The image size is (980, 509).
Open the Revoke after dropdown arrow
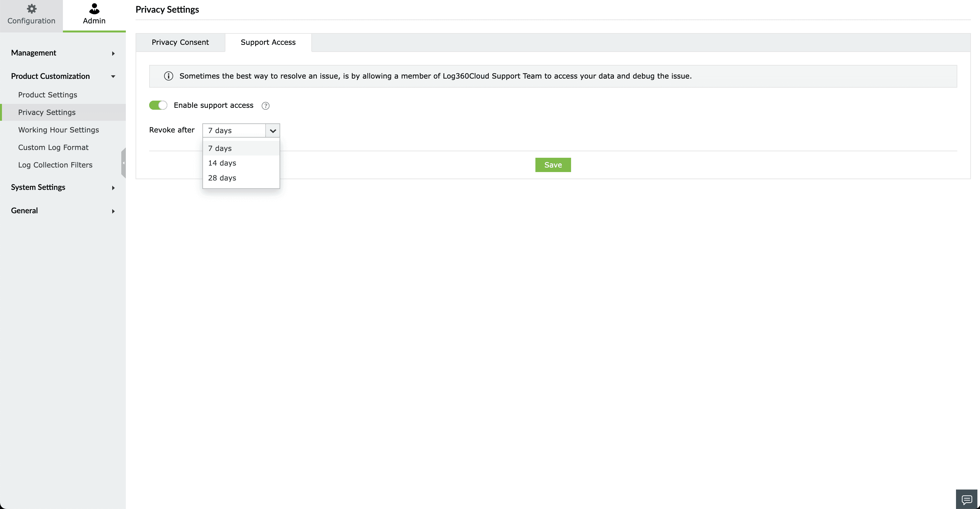tap(273, 130)
